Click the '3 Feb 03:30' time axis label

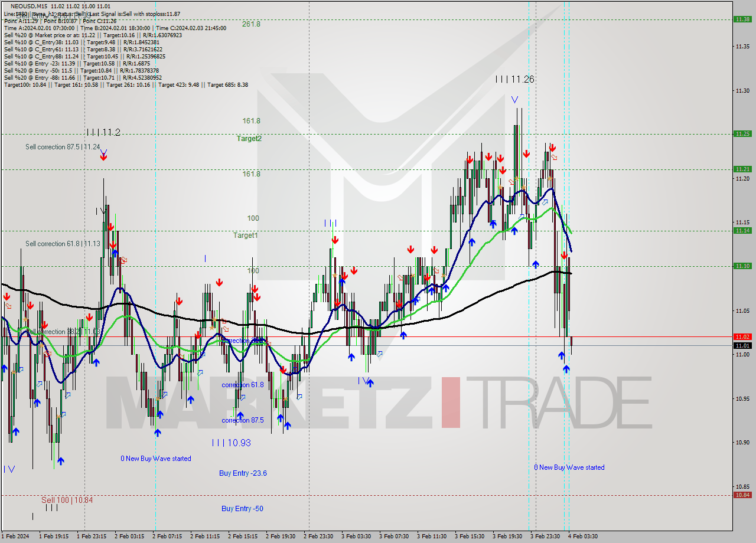[356, 537]
